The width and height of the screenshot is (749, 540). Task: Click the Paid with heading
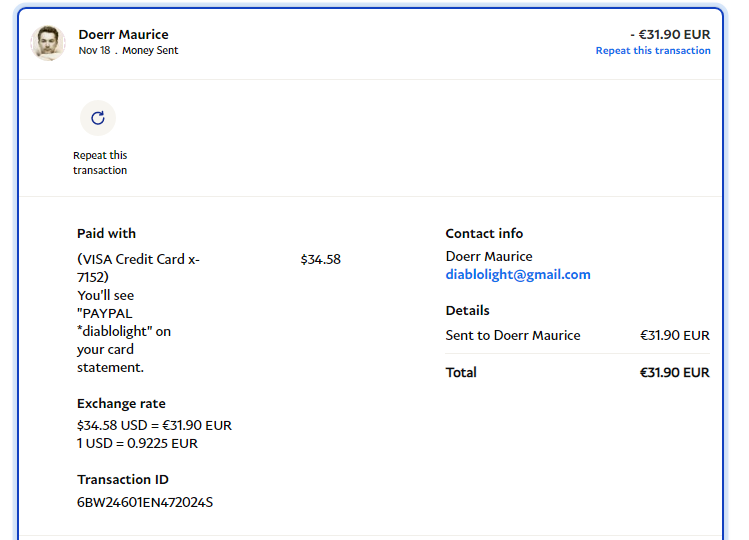tap(106, 234)
